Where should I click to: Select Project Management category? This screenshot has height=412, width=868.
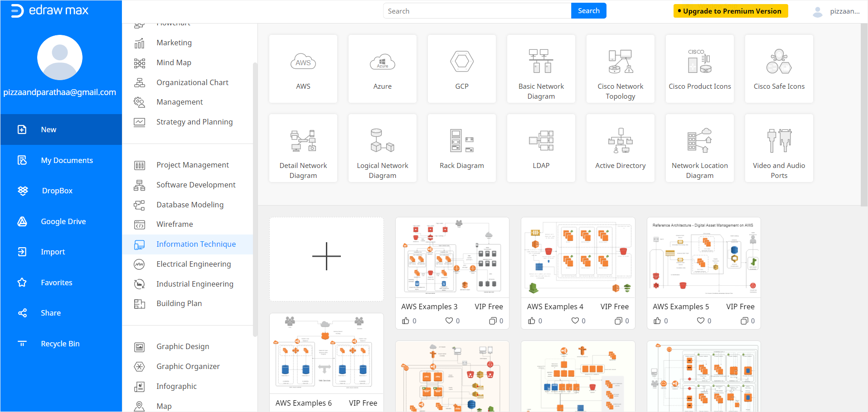click(188, 165)
